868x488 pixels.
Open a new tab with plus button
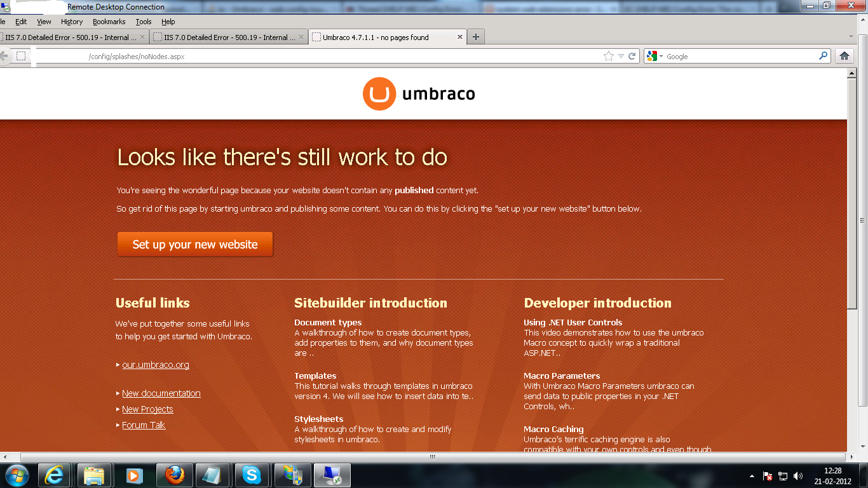click(475, 37)
